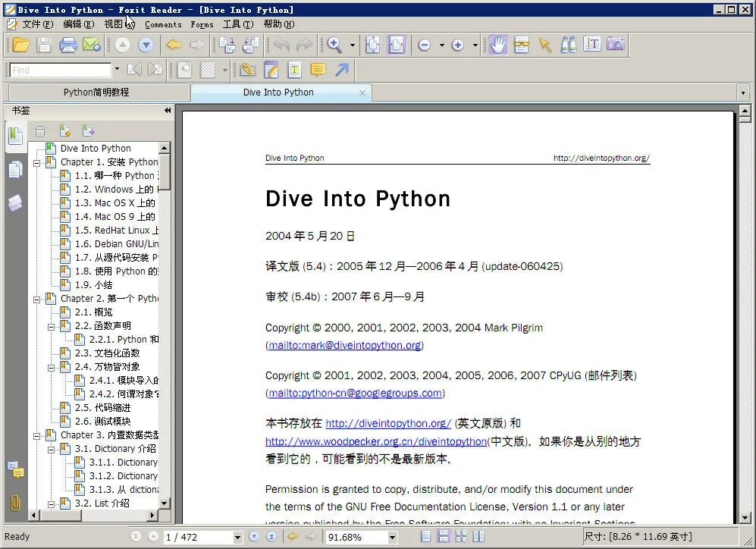
Task: Collapse the bookmarks panel with the double arrow
Action: [168, 111]
